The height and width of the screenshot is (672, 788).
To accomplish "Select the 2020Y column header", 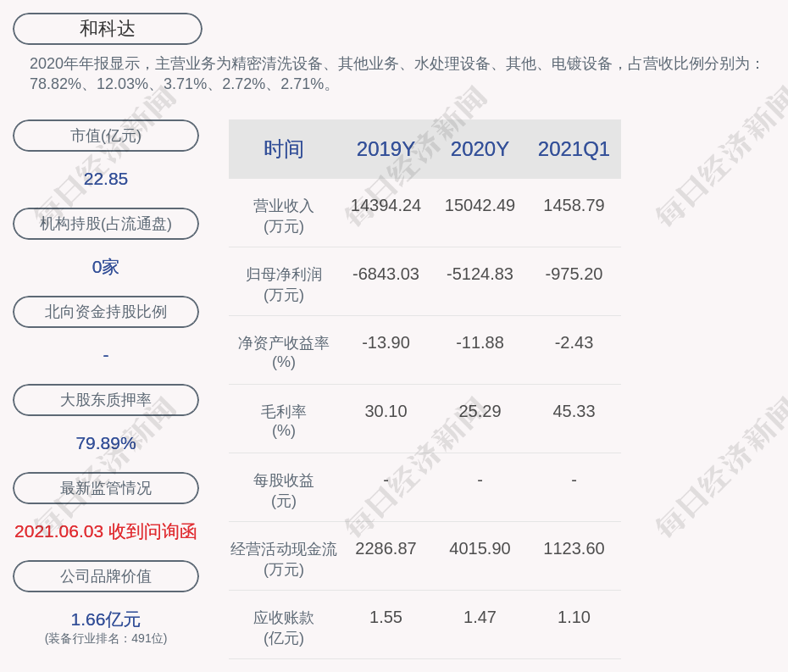I will coord(480,149).
